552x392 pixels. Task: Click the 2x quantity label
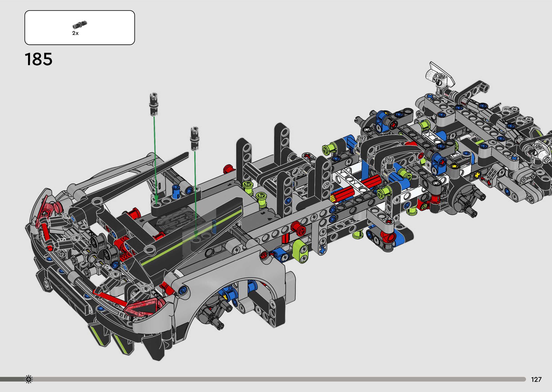pyautogui.click(x=75, y=33)
